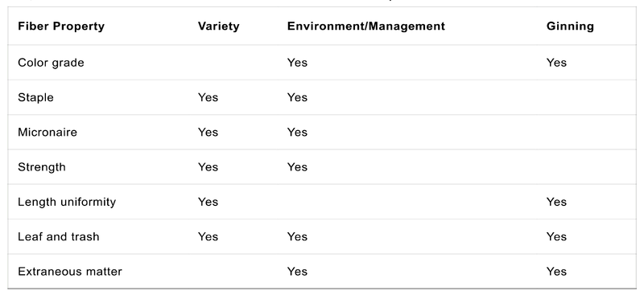The height and width of the screenshot is (295, 644).
Task: Select the Color grade row label
Action: pos(51,63)
